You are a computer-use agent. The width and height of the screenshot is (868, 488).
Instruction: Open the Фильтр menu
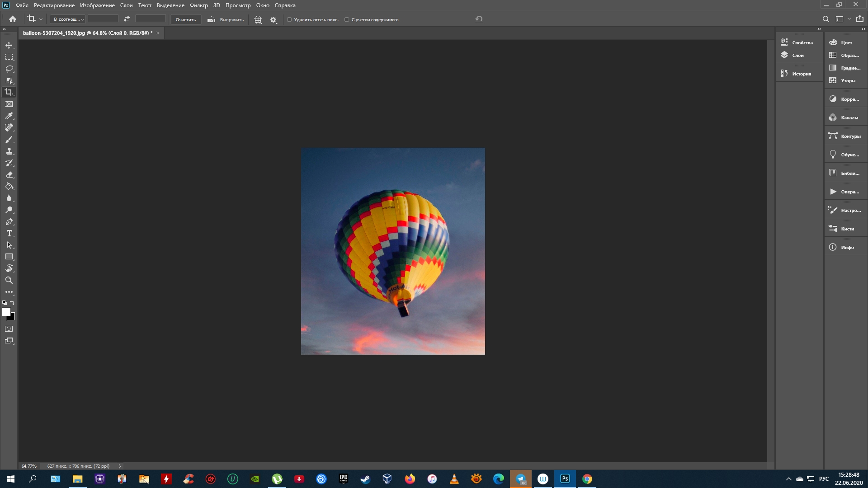point(198,5)
